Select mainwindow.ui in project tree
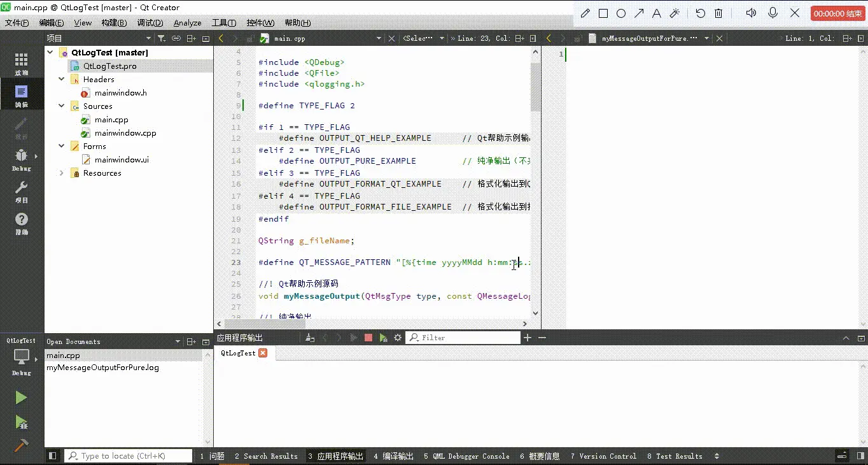The height and width of the screenshot is (465, 868). (122, 160)
